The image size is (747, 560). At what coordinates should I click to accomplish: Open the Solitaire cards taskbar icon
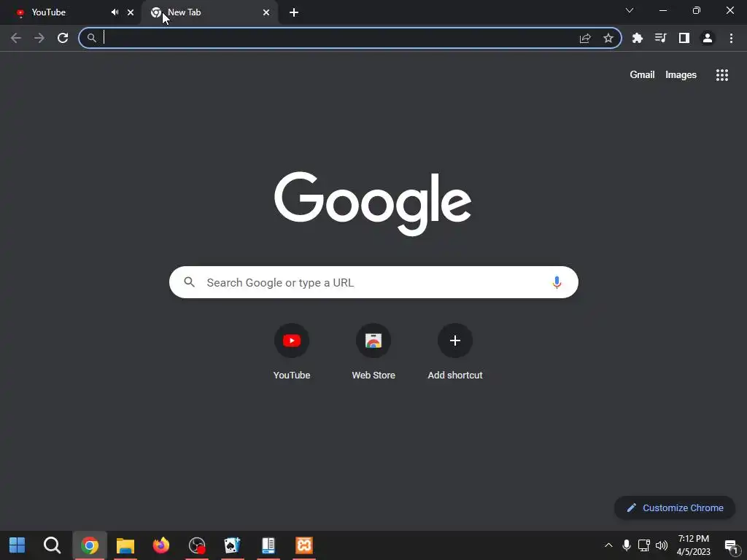(x=233, y=545)
